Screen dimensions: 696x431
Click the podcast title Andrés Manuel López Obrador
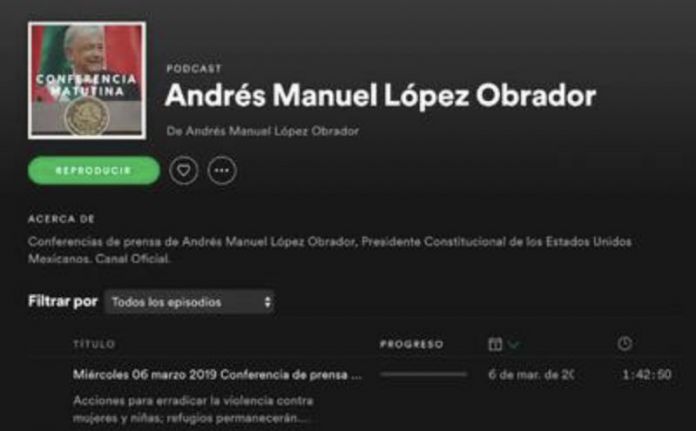[380, 96]
